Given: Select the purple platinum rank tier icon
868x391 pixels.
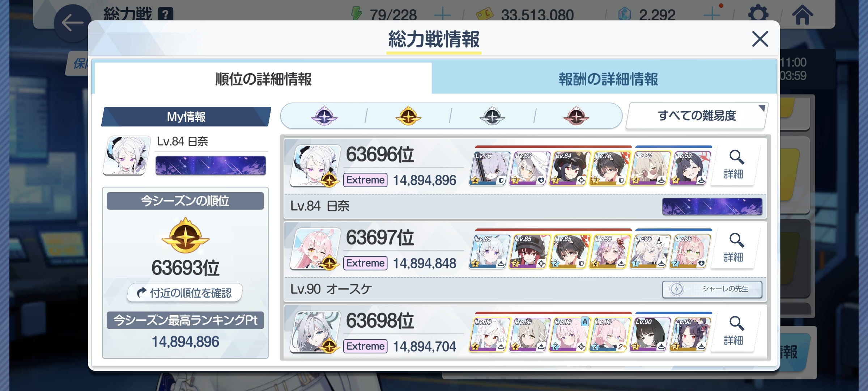Looking at the screenshot, I should point(324,116).
